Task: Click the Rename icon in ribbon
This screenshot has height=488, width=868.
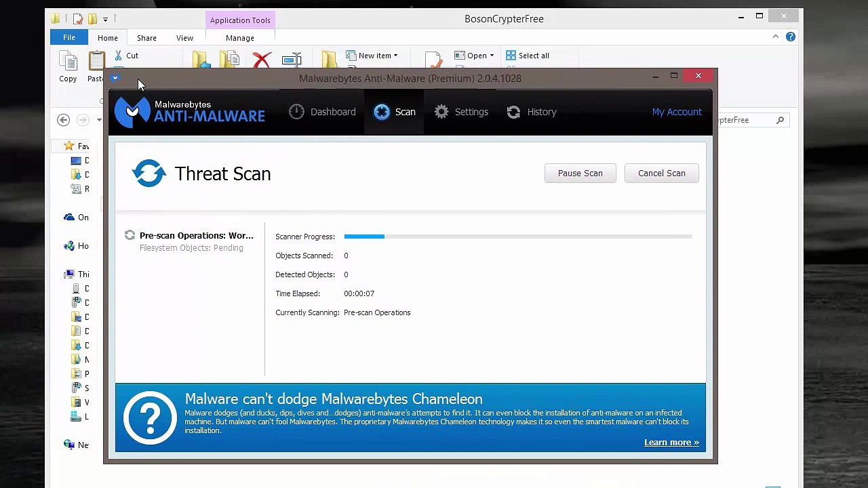Action: [x=292, y=60]
